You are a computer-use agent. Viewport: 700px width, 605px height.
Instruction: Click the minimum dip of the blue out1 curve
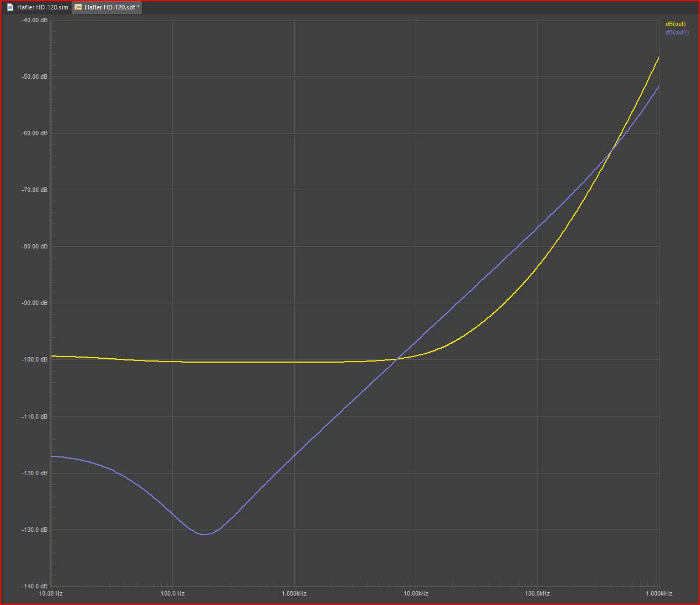pyautogui.click(x=205, y=535)
